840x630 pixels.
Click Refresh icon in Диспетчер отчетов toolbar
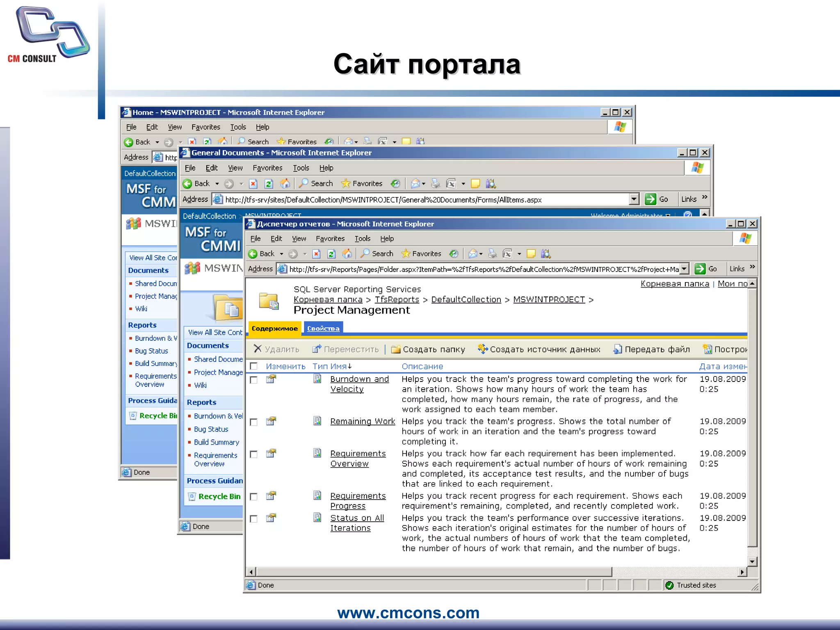click(331, 254)
